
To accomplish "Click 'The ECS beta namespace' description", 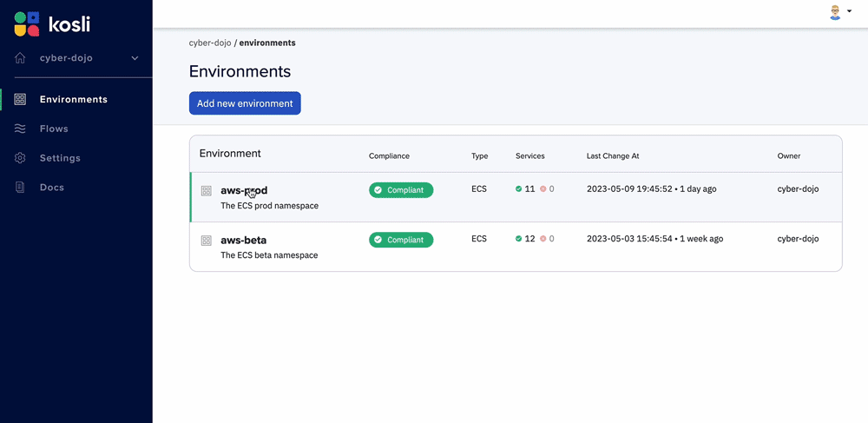I will click(x=270, y=255).
